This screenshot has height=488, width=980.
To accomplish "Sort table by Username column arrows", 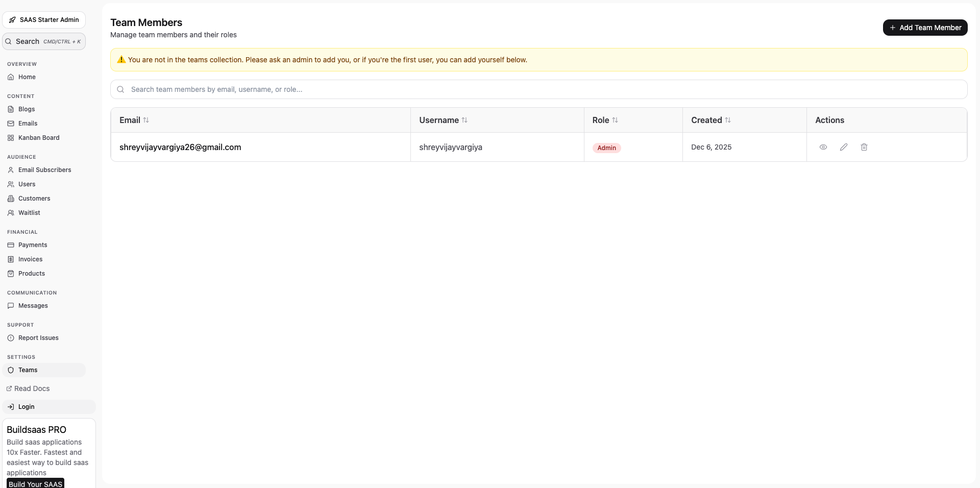I will 464,120.
